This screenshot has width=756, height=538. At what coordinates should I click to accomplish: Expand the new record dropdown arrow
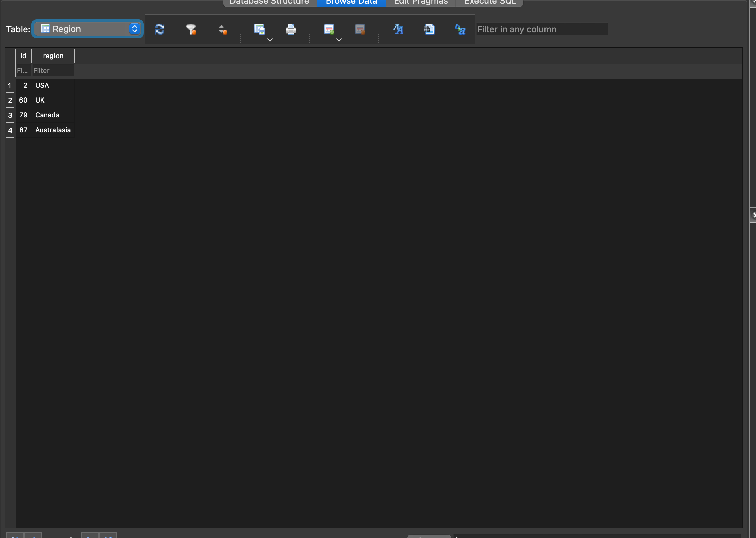[x=339, y=40]
